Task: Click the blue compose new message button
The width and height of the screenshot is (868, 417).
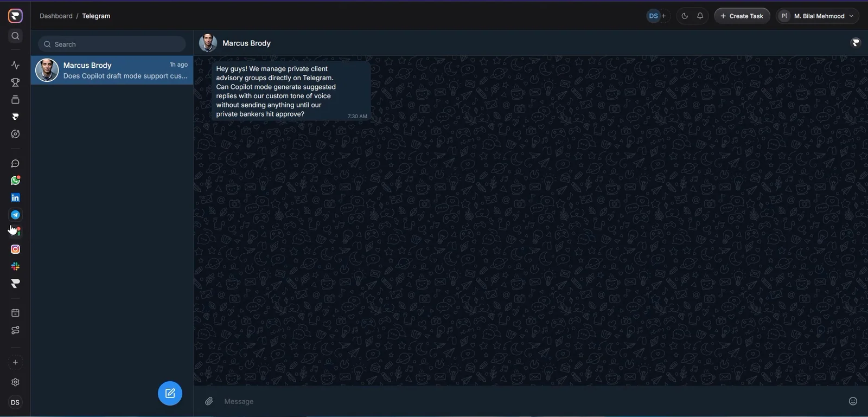Action: click(170, 394)
